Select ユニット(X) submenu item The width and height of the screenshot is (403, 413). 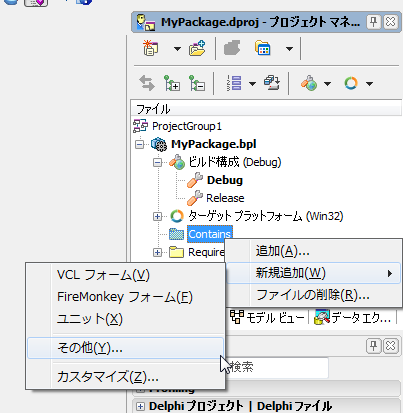tap(125, 319)
